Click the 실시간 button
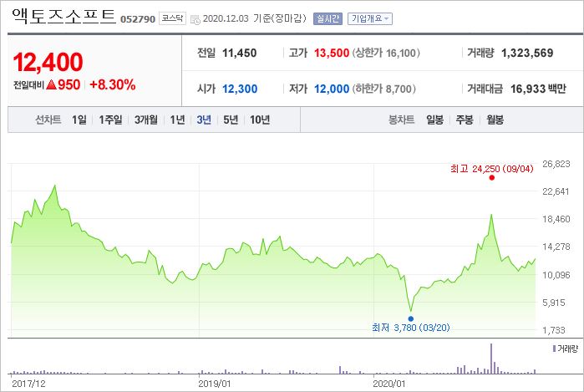 tap(328, 18)
